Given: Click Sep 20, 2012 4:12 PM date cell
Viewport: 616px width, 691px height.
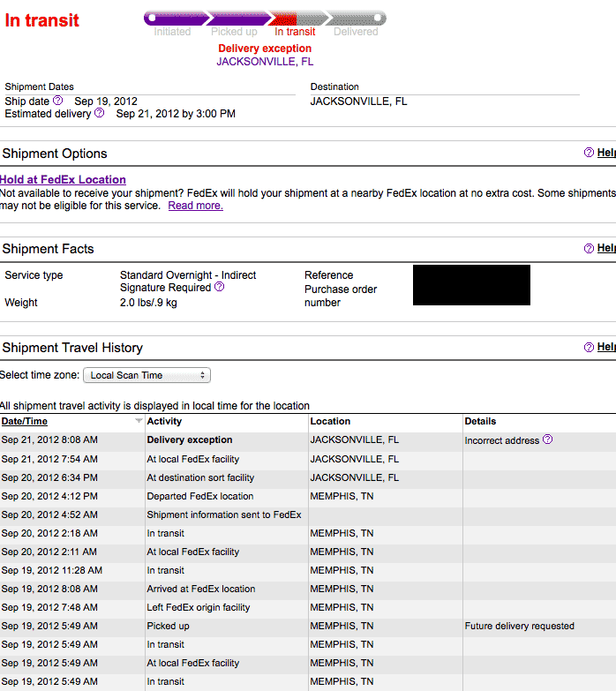Looking at the screenshot, I should [49, 496].
